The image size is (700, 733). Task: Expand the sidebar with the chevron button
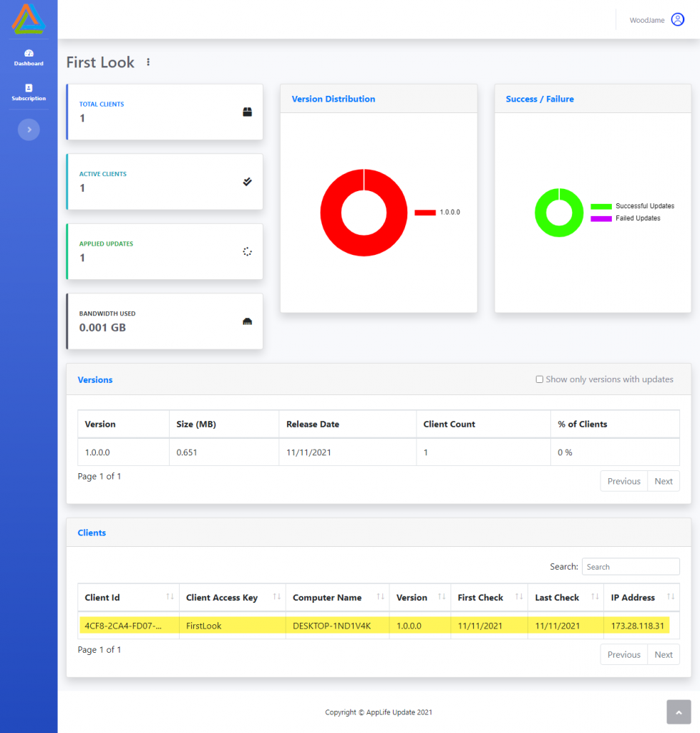(29, 130)
